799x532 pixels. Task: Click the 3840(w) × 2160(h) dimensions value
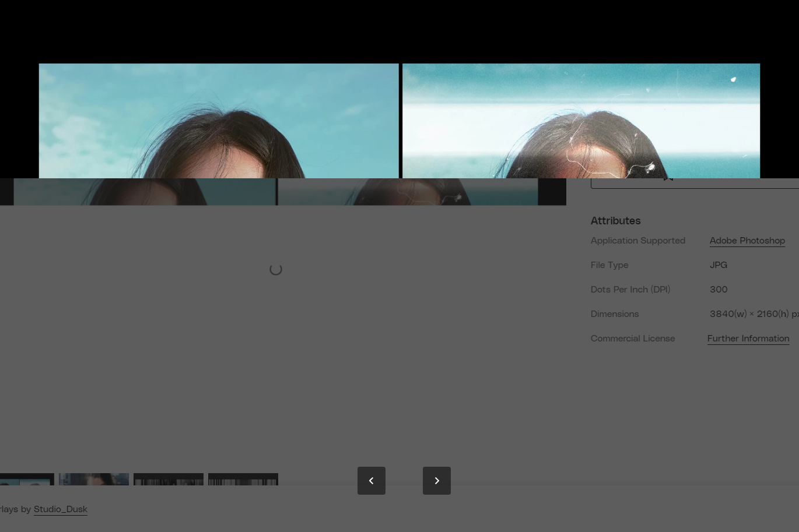pyautogui.click(x=752, y=314)
